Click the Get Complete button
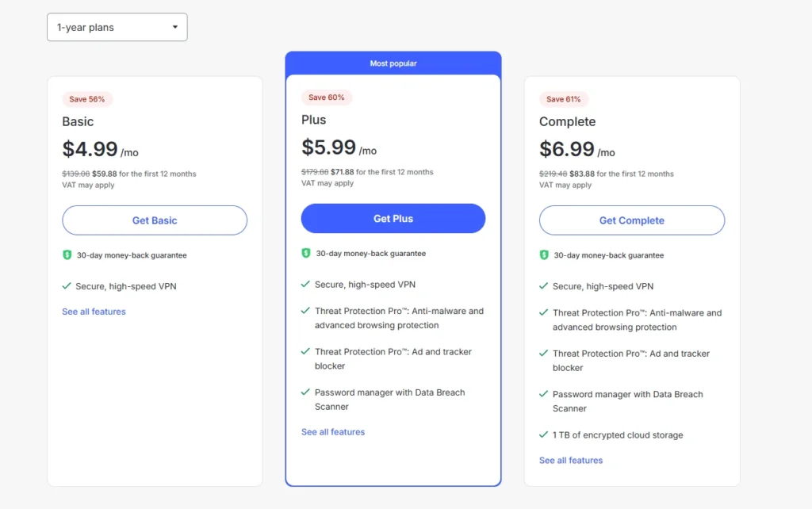Screen dimensions: 812x509 pyautogui.click(x=632, y=220)
